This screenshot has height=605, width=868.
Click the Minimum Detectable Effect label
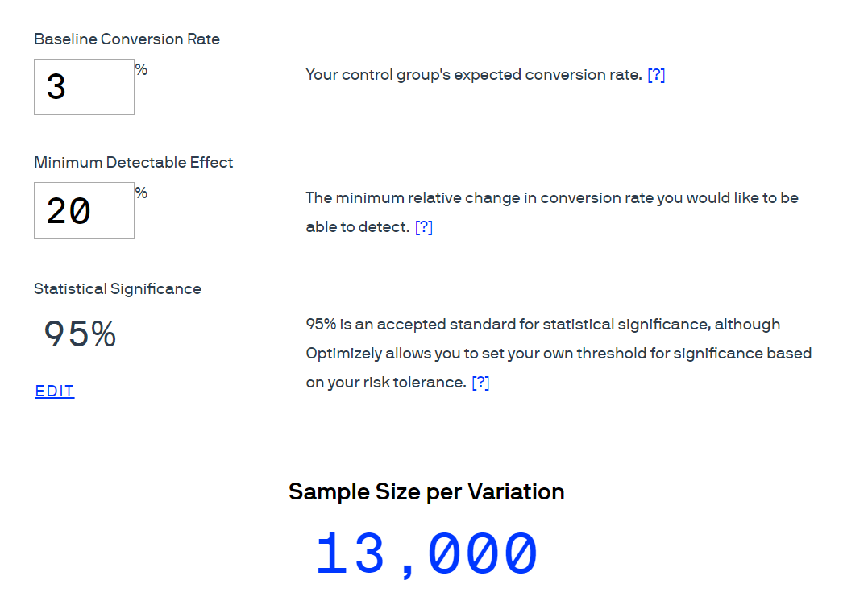click(133, 162)
